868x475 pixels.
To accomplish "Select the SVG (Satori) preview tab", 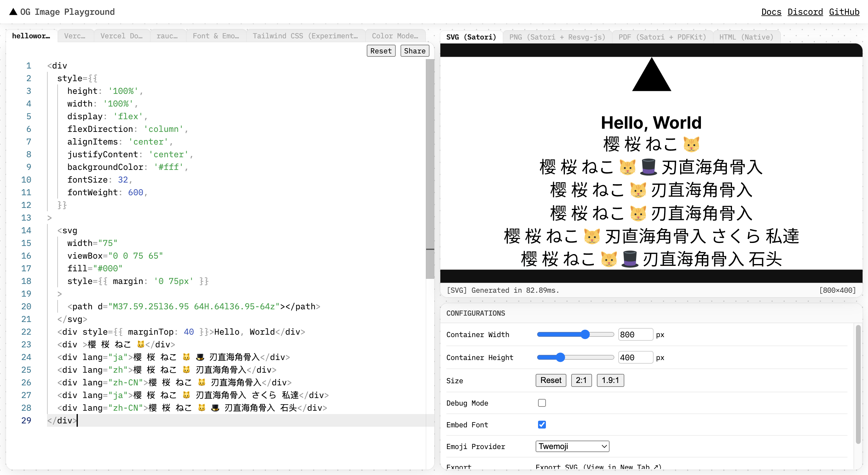I will tap(471, 37).
